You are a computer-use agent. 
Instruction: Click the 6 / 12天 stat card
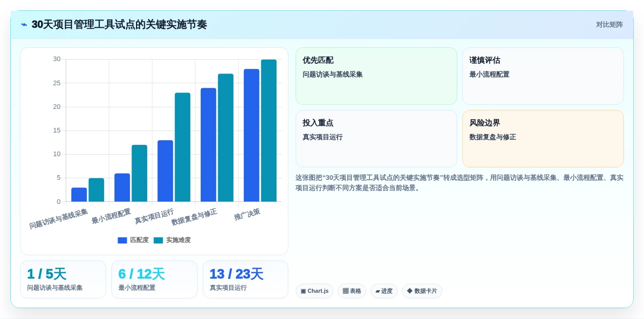pyautogui.click(x=154, y=279)
